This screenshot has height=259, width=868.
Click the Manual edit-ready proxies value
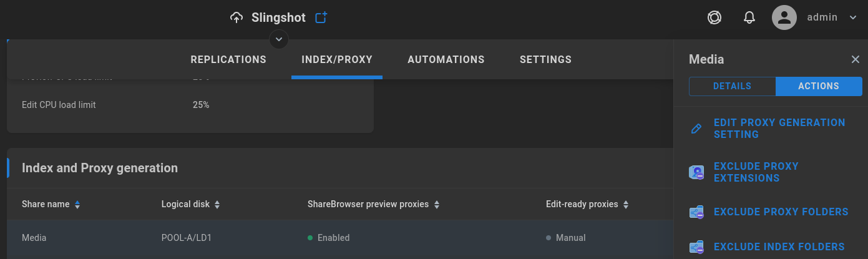click(x=566, y=238)
